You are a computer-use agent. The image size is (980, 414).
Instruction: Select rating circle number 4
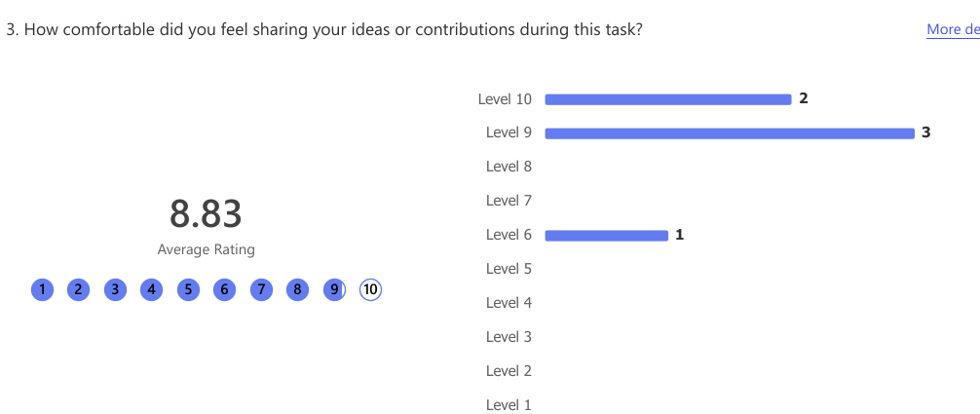pyautogui.click(x=151, y=289)
